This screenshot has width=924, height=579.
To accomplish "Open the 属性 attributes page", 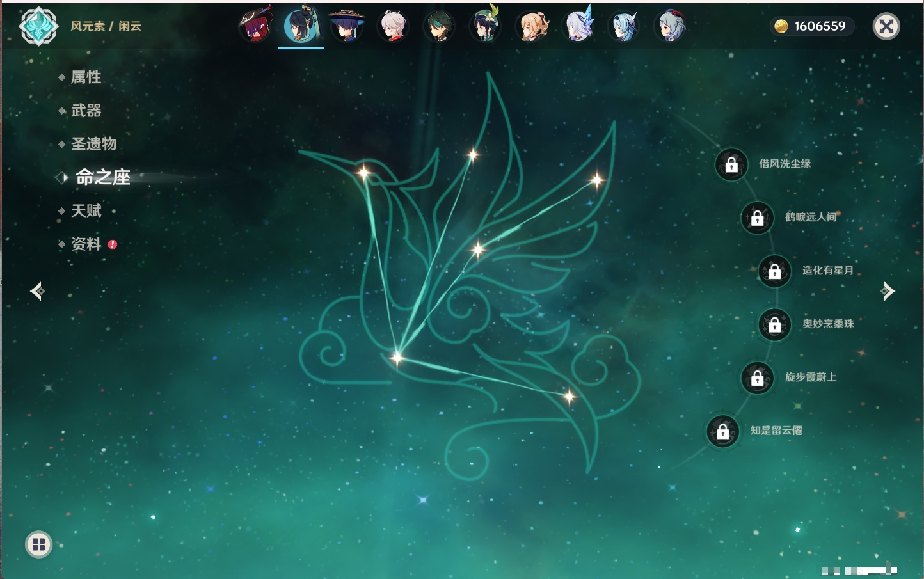I will 86,77.
